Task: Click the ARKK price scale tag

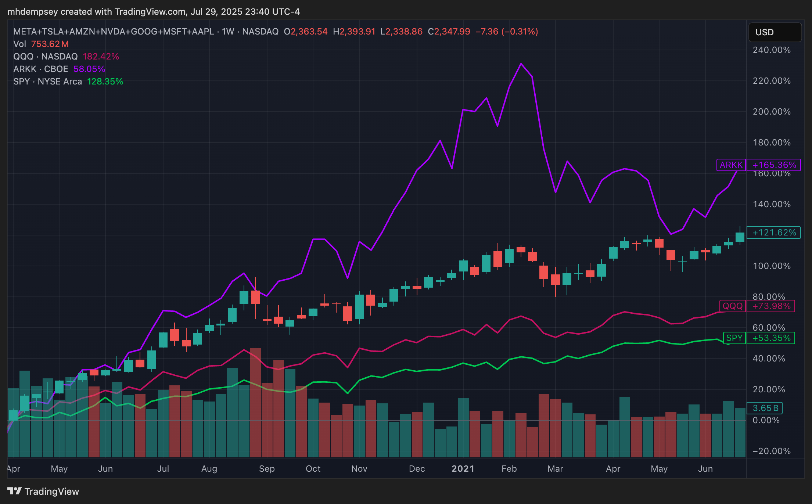Action: (731, 165)
